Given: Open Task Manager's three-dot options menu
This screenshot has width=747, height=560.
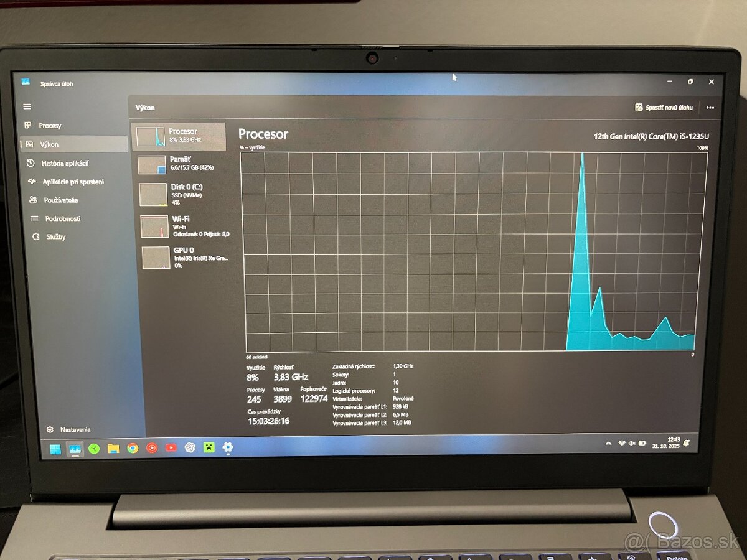Looking at the screenshot, I should click(x=710, y=107).
